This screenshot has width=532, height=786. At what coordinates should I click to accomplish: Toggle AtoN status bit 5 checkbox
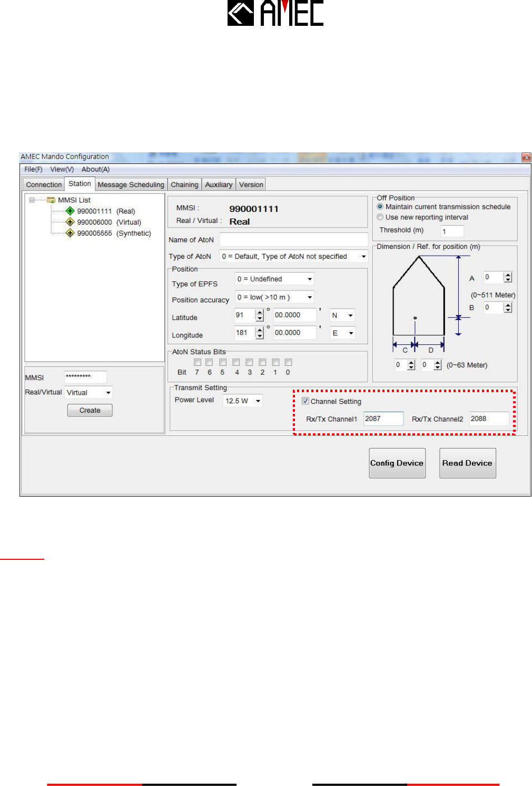223,362
